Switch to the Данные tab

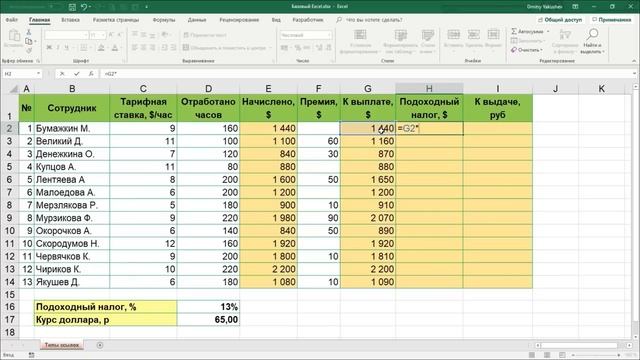tap(197, 20)
